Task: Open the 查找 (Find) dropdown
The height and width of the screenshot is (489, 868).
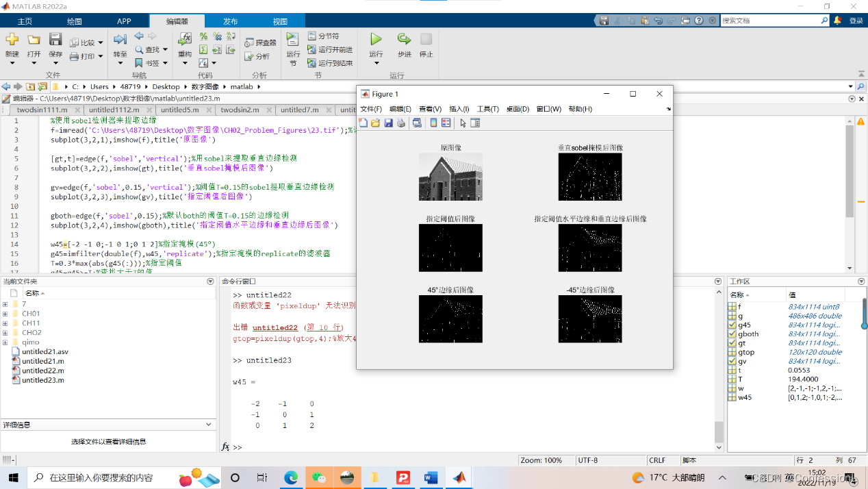Action: coord(166,49)
